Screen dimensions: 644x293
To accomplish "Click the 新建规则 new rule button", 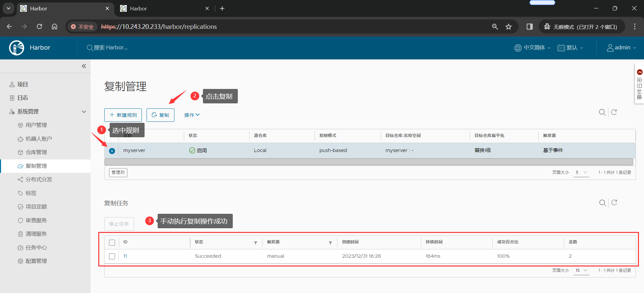I will click(123, 115).
